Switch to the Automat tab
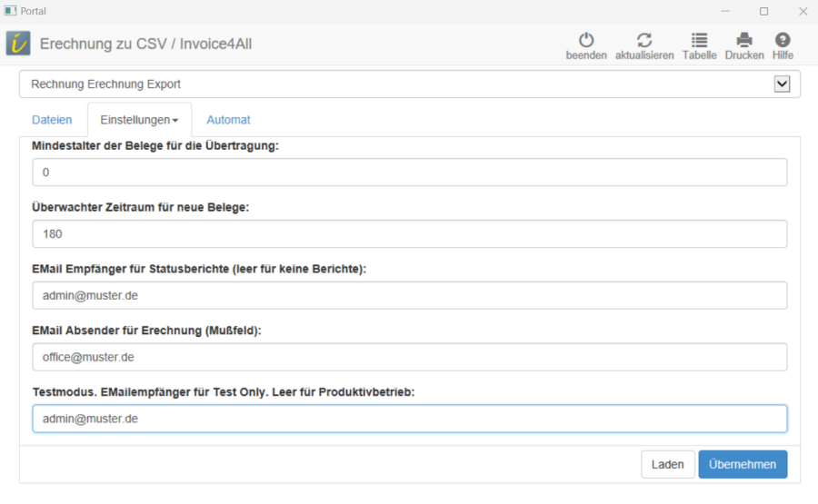This screenshot has width=818, height=504. [x=228, y=120]
